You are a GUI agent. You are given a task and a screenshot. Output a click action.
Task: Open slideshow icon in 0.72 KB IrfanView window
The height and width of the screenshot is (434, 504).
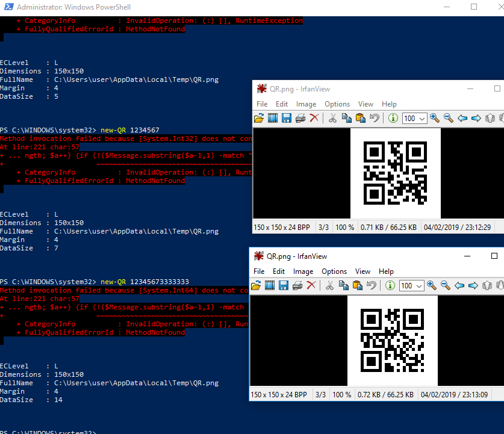(x=270, y=285)
